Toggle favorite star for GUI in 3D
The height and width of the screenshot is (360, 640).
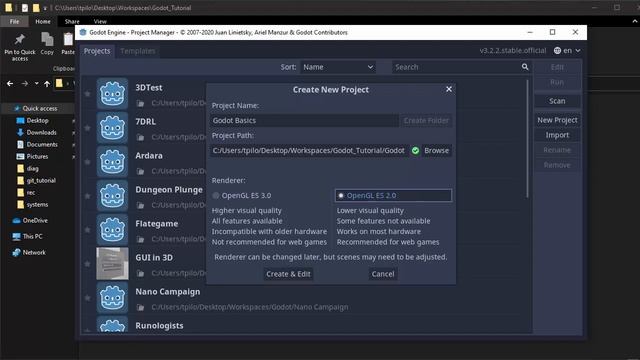[87, 264]
